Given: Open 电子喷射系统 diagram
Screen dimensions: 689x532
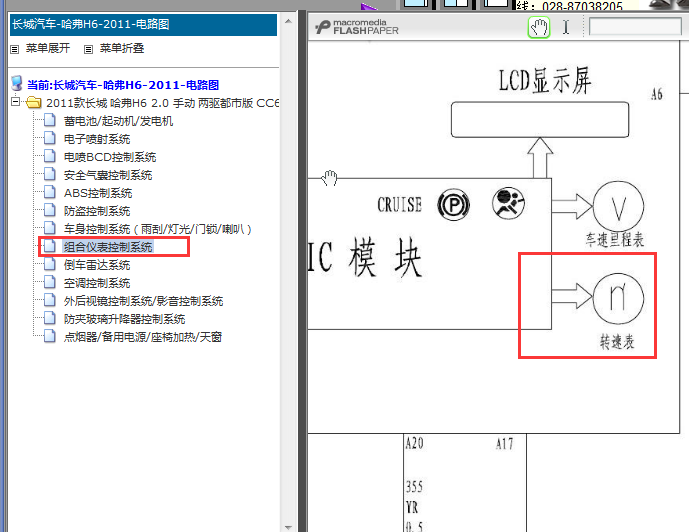Looking at the screenshot, I should [97, 139].
